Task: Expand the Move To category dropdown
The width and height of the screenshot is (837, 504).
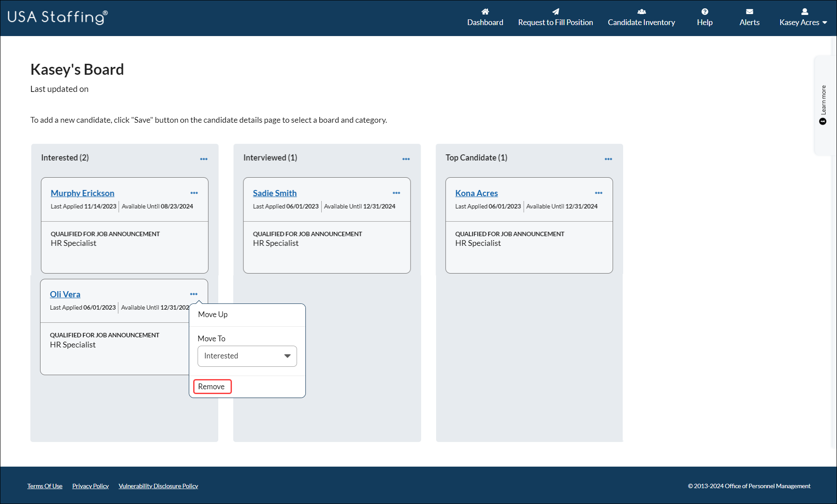Action: 247,356
